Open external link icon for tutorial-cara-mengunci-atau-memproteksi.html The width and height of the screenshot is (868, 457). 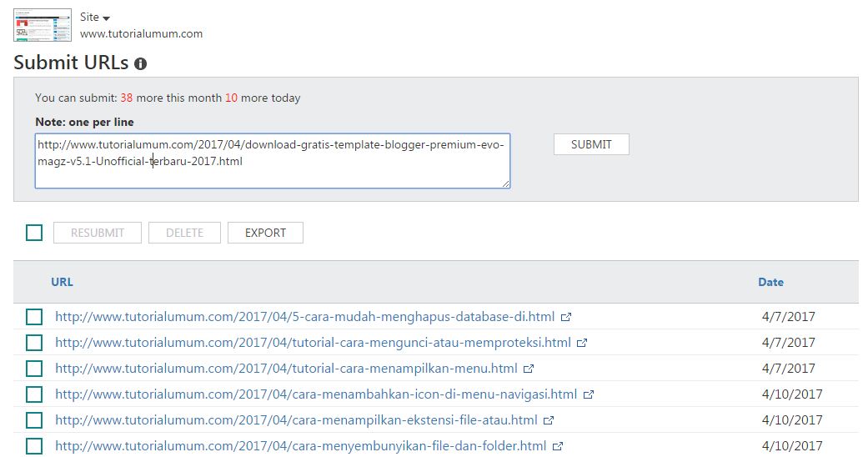(x=582, y=343)
